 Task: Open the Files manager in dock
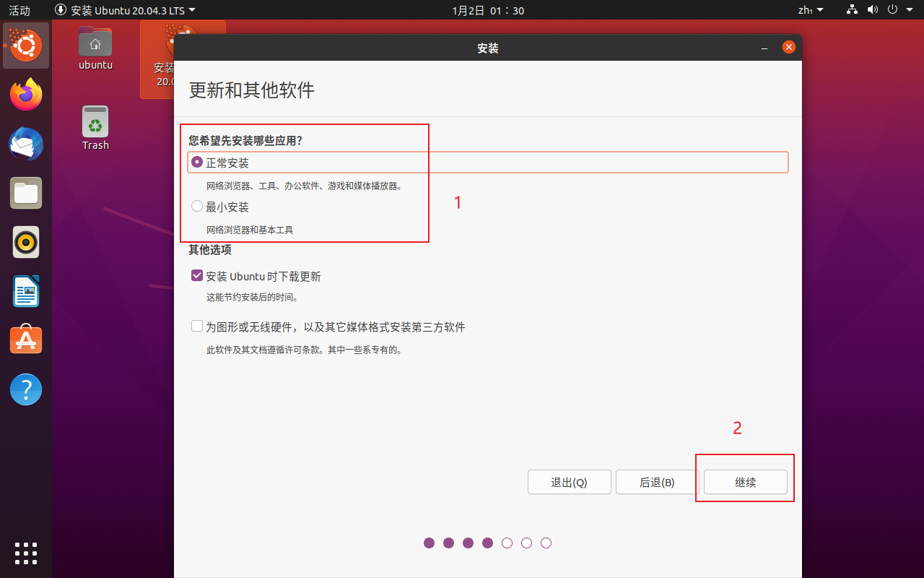26,193
